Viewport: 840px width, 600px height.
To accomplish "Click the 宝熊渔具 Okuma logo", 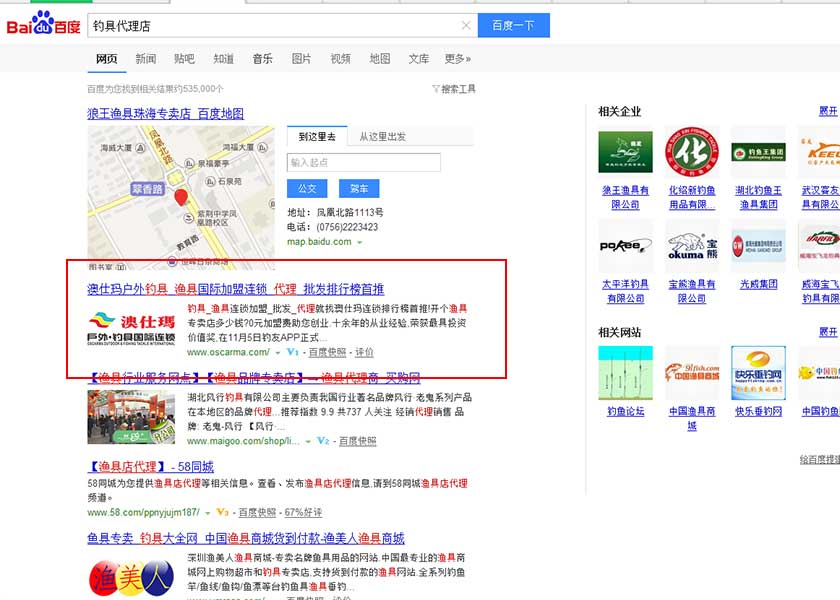I will pos(692,246).
